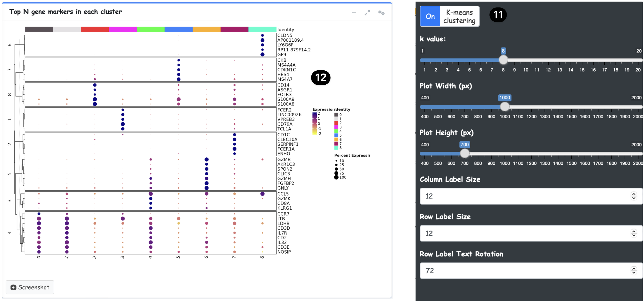Click the cyan Identity 8 legend swatch
Image resolution: width=644 pixels, height=301 pixels.
pyautogui.click(x=336, y=148)
